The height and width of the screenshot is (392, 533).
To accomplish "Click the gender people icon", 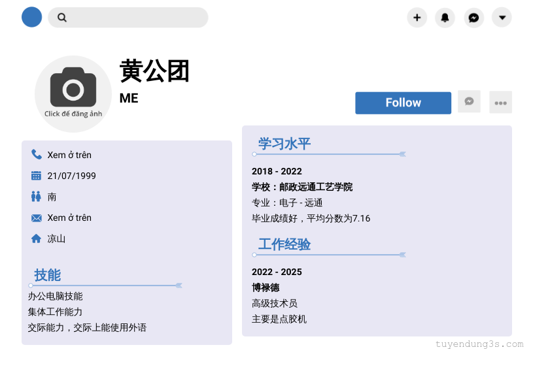I will point(37,197).
